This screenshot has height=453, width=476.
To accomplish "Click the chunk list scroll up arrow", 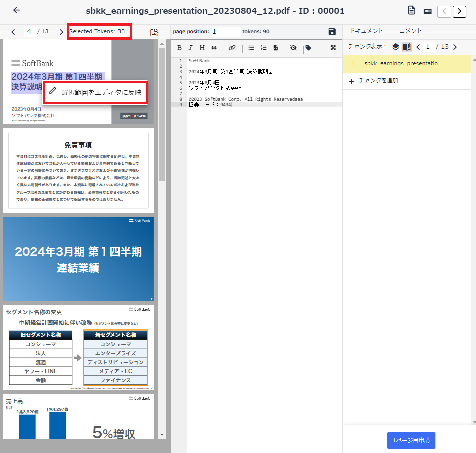I will 474,59.
